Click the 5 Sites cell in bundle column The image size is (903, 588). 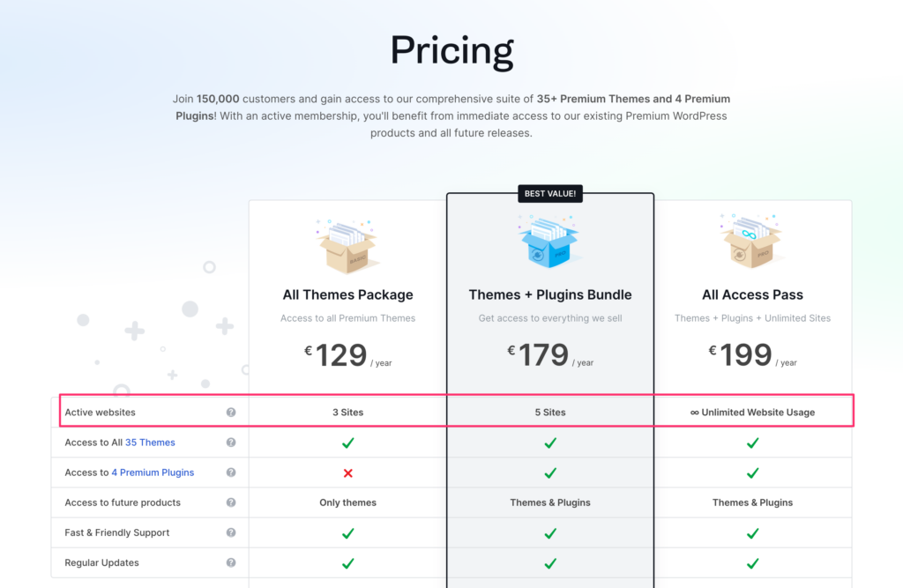(550, 413)
